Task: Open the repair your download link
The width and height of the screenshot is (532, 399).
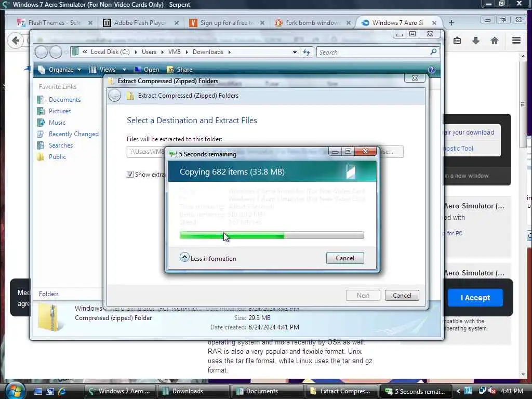Action: click(x=469, y=132)
